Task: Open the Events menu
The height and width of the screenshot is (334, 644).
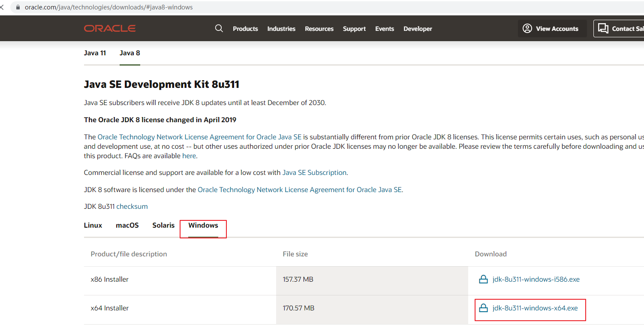Action: [x=385, y=29]
